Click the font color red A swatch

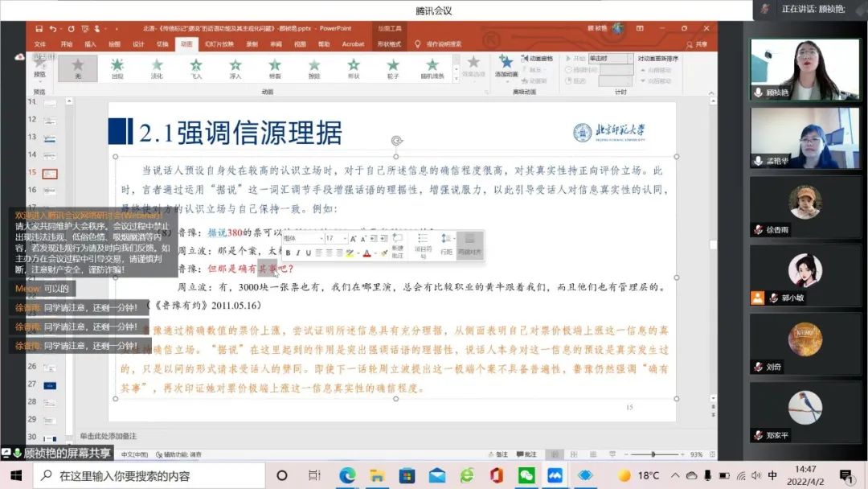pyautogui.click(x=366, y=253)
